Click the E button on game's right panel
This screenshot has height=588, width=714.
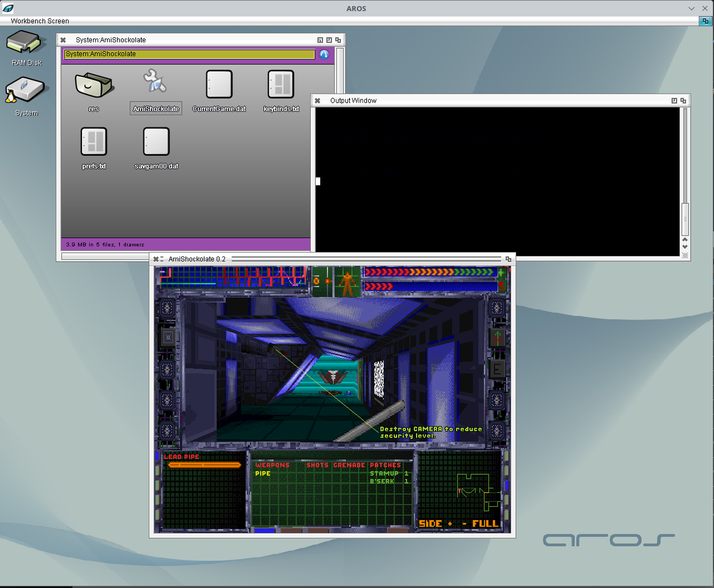pyautogui.click(x=498, y=368)
